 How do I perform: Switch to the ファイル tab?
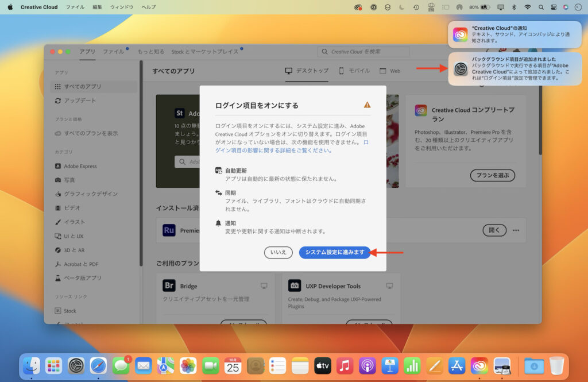tap(114, 51)
